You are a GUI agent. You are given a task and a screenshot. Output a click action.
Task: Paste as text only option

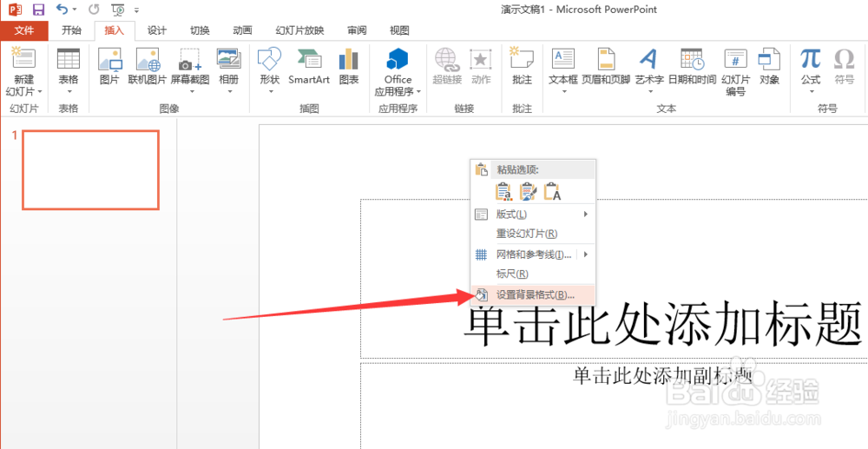point(552,192)
